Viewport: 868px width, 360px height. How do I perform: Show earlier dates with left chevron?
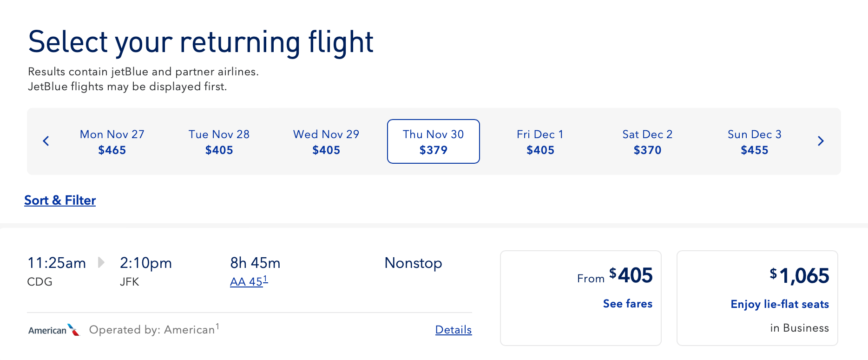click(46, 141)
